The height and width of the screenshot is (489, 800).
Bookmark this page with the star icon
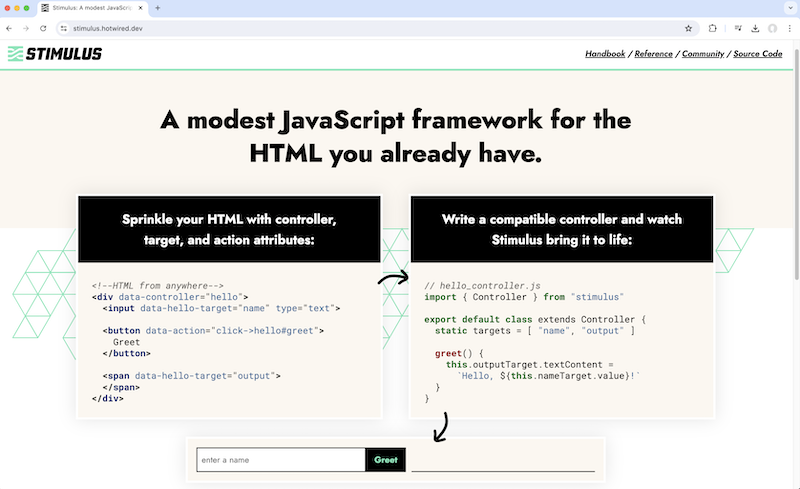pos(688,28)
